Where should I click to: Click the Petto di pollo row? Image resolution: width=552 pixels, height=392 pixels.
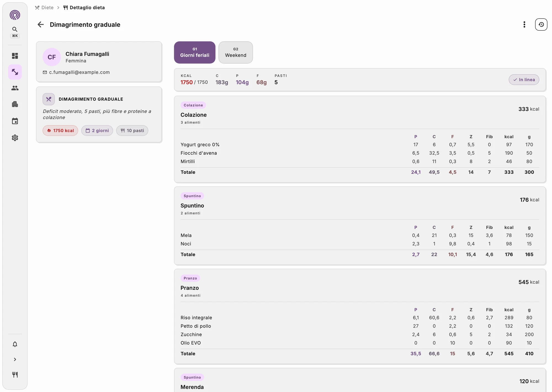coord(360,326)
